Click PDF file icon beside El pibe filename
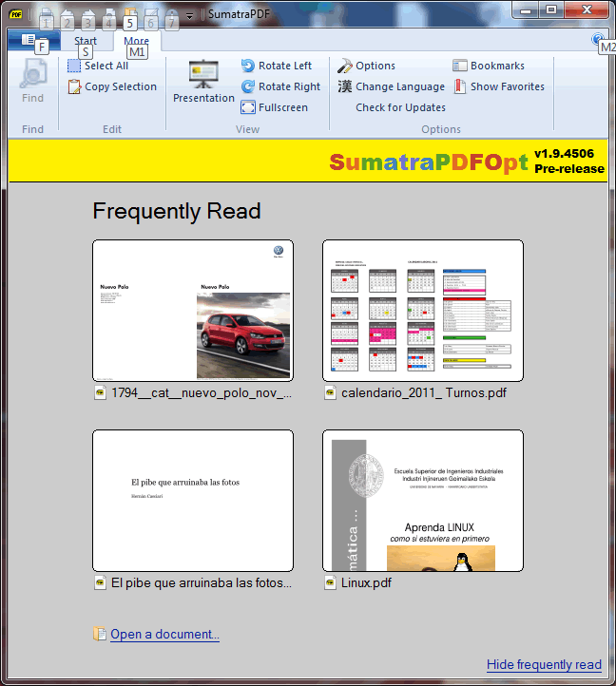The image size is (616, 686). [x=100, y=582]
